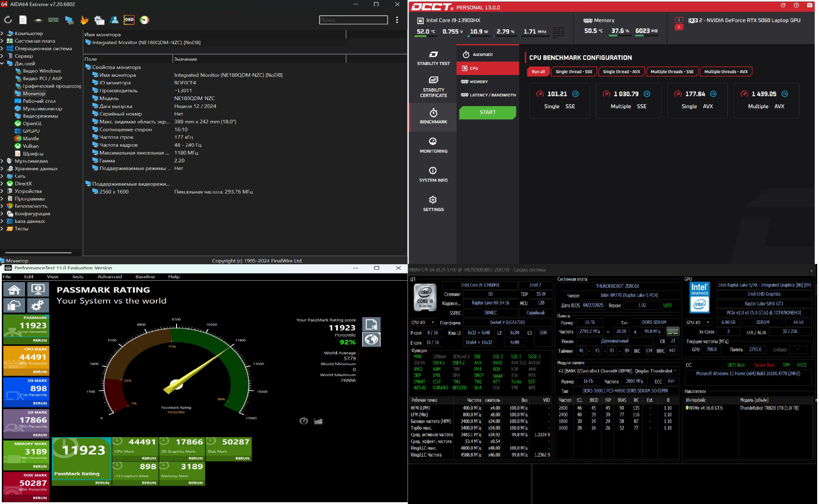Open the Advanced menu in PerformanceTest
The height and width of the screenshot is (504, 819).
pyautogui.click(x=110, y=277)
